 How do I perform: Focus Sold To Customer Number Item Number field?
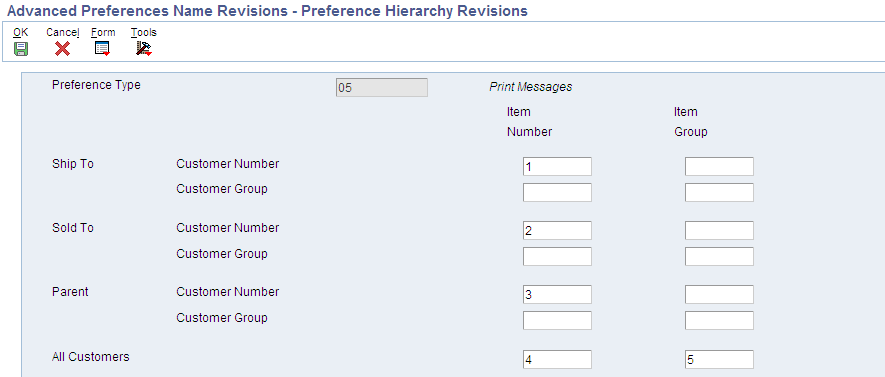[558, 230]
